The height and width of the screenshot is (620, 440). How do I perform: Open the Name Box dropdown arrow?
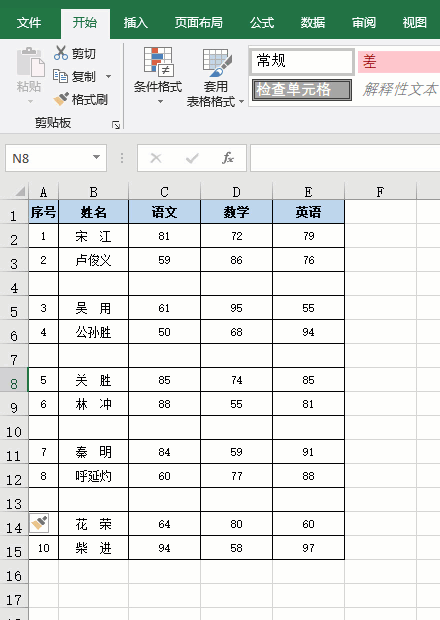pyautogui.click(x=96, y=157)
